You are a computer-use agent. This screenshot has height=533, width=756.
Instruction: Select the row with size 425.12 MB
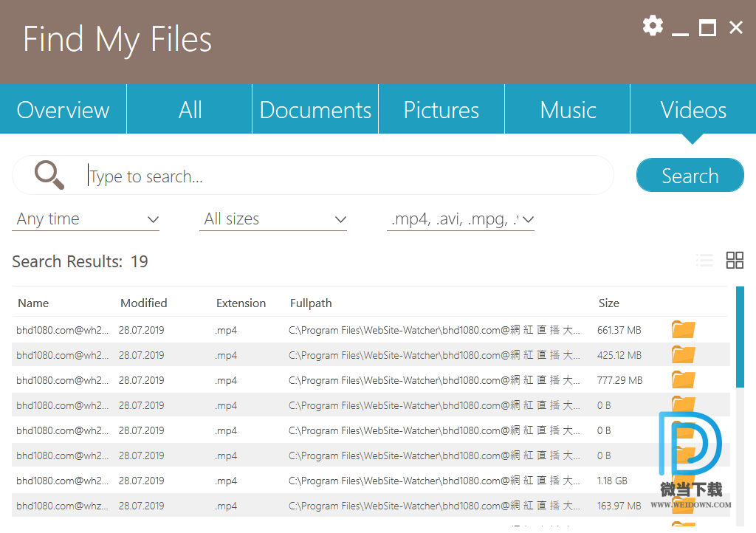pos(371,355)
